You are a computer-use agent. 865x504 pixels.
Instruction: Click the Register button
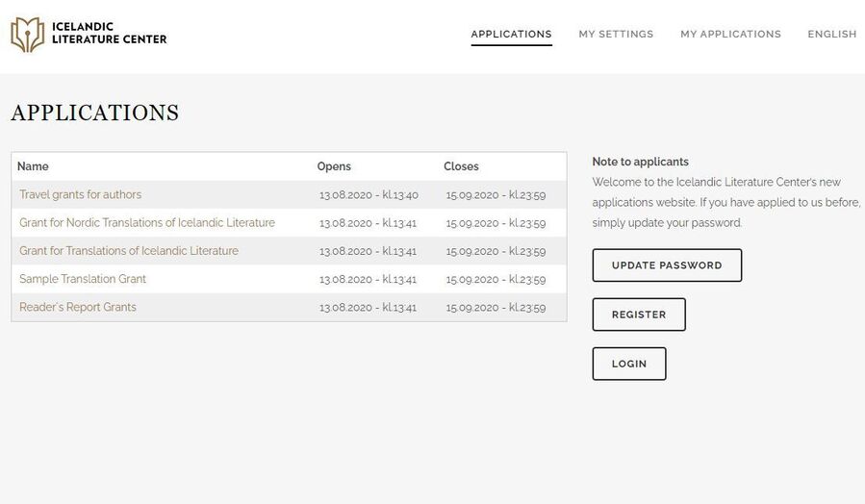pyautogui.click(x=639, y=315)
